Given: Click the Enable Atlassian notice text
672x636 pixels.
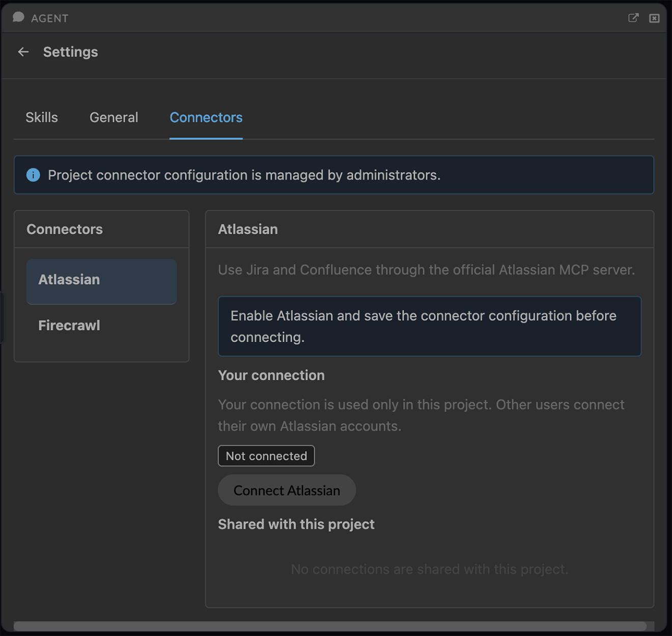Looking at the screenshot, I should pos(424,326).
